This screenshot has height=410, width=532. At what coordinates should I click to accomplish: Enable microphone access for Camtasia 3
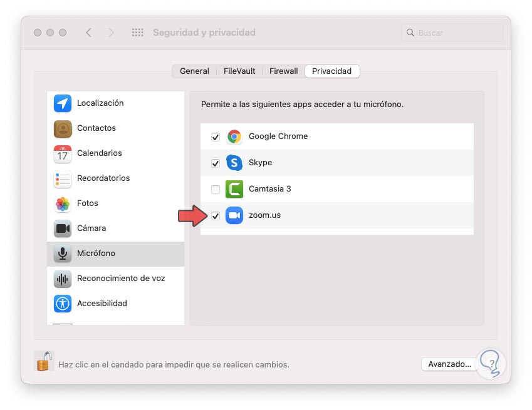click(216, 190)
